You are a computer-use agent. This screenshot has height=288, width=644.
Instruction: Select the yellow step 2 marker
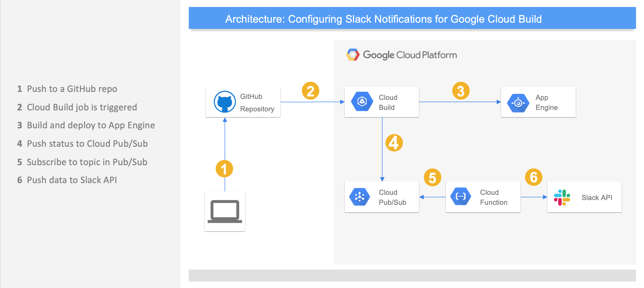tap(310, 91)
